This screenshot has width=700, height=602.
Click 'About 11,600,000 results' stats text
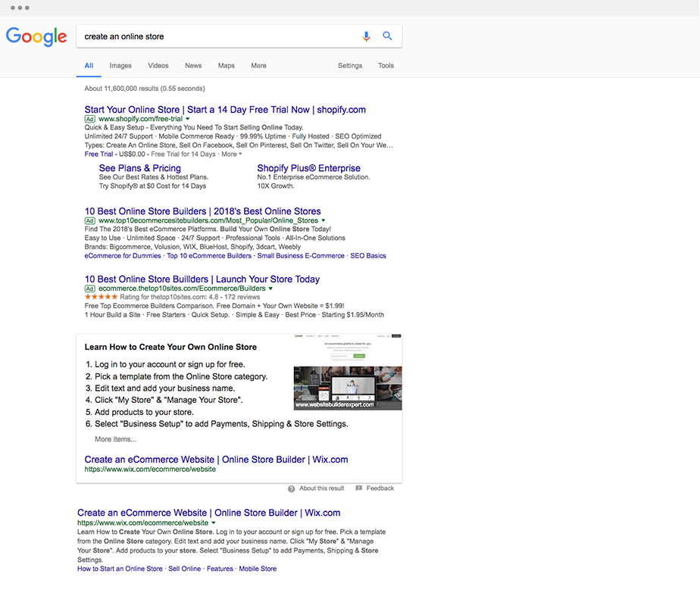tap(145, 89)
